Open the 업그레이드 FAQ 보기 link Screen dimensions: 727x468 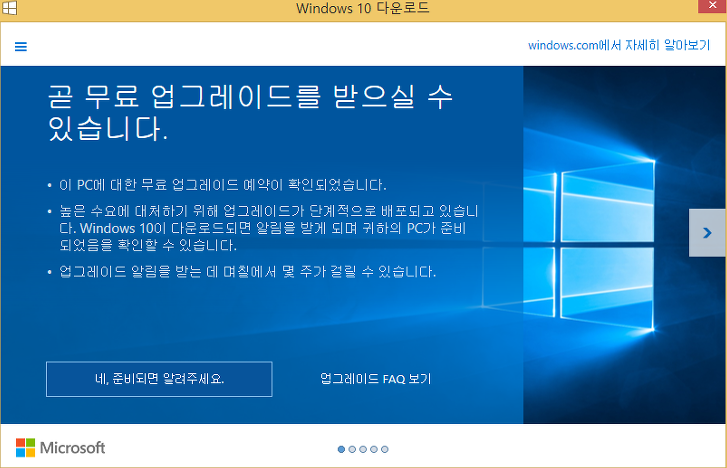(x=376, y=379)
